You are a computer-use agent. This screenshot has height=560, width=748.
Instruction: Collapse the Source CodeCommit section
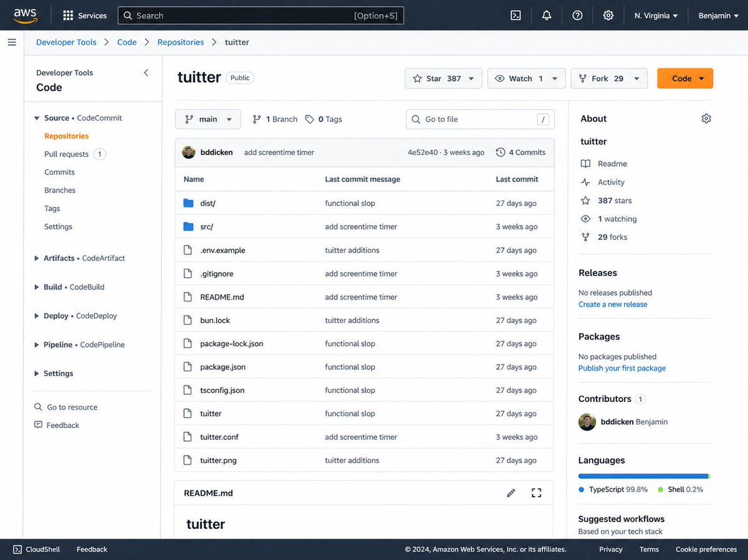(x=37, y=118)
